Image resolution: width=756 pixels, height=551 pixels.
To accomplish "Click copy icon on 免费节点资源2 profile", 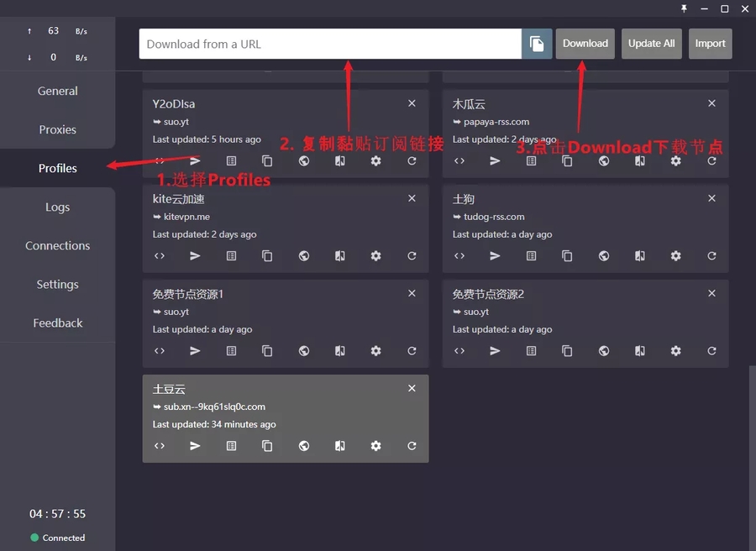I will click(567, 351).
